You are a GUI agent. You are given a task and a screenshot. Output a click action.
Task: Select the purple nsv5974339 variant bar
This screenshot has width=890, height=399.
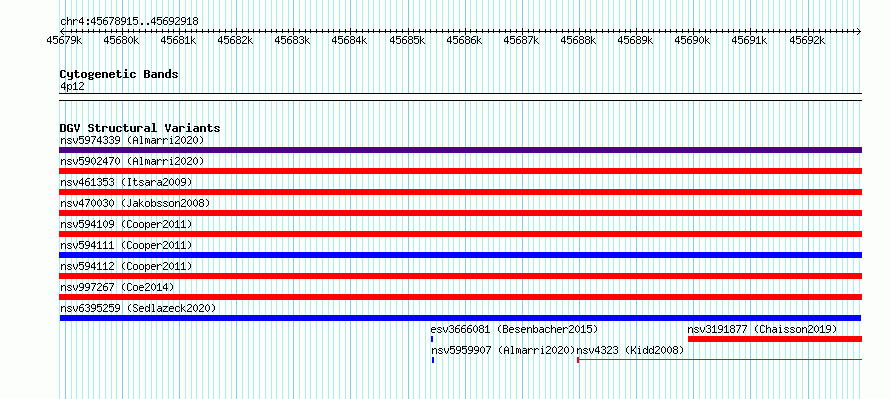pyautogui.click(x=460, y=150)
